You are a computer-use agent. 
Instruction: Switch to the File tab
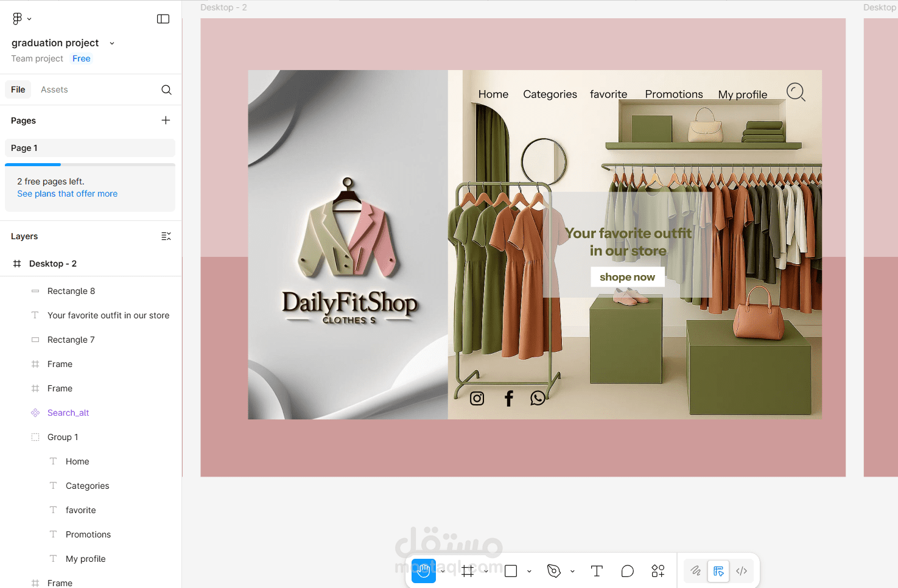[18, 89]
